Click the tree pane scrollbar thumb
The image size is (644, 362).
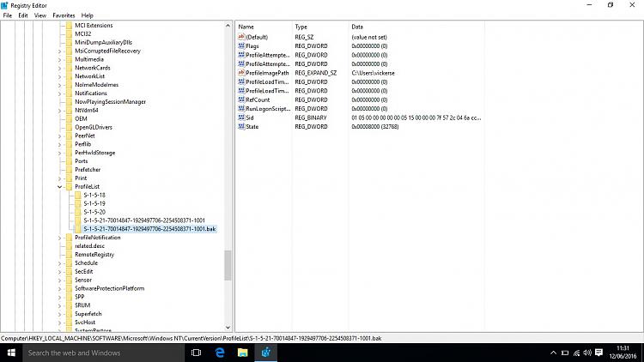coord(228,266)
